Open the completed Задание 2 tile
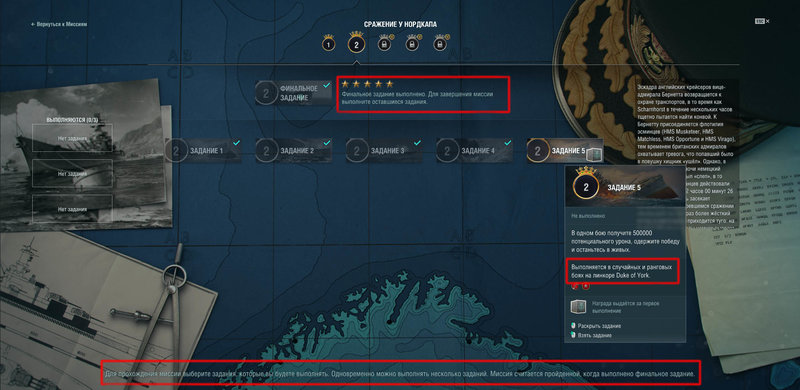Image resolution: width=800 pixels, height=390 pixels. (x=293, y=151)
